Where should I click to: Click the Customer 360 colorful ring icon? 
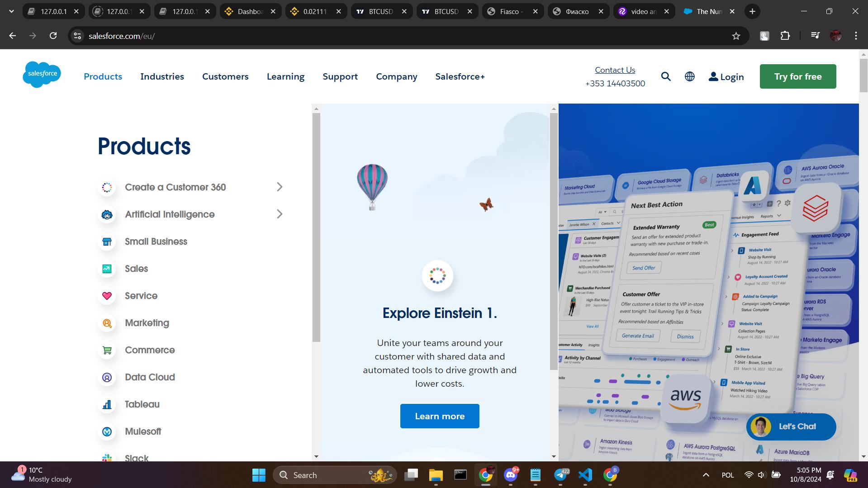click(x=107, y=187)
